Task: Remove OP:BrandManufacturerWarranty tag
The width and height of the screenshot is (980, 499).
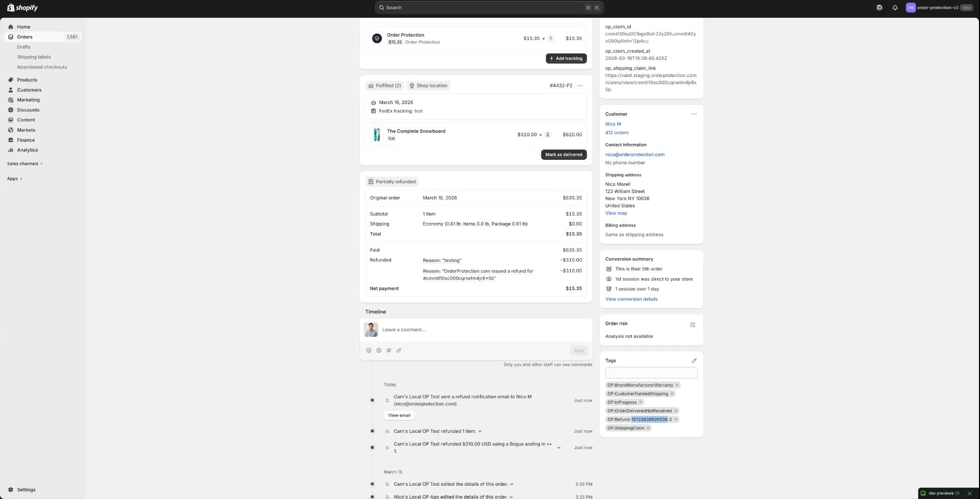Action: point(677,385)
